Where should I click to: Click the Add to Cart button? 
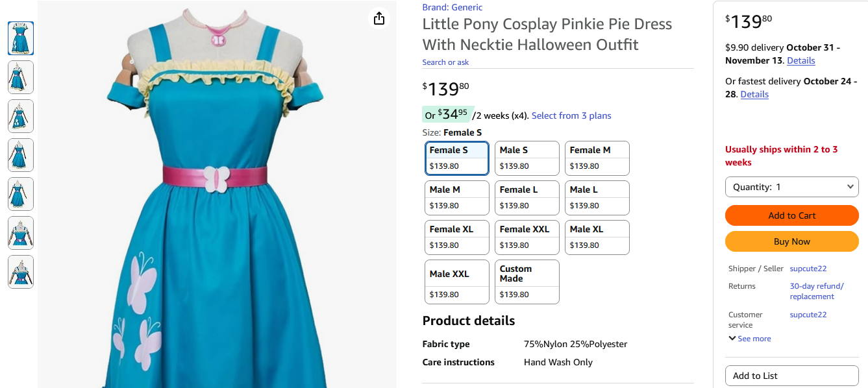pos(791,215)
